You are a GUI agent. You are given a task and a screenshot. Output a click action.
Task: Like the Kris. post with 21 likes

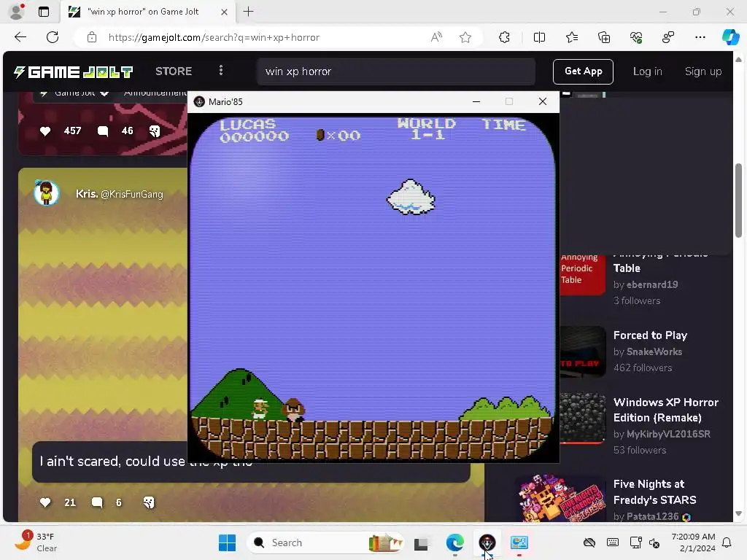[x=45, y=502]
